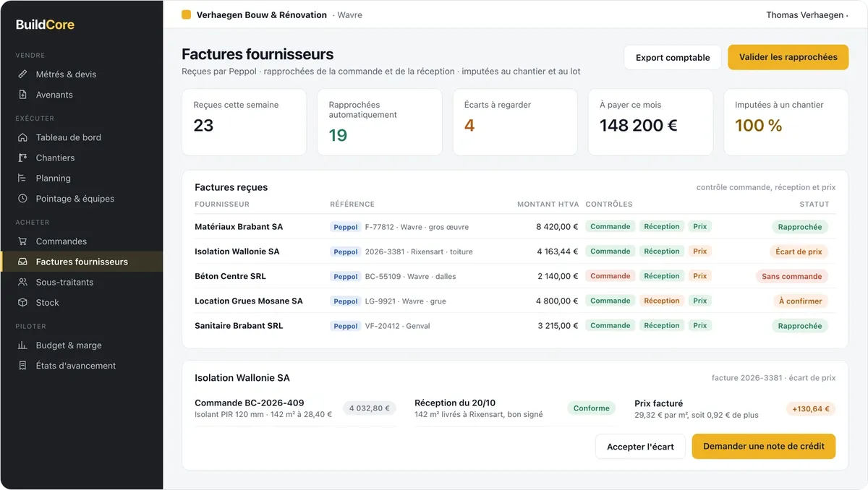Click Peppol badge for F-77812
The width and height of the screenshot is (868, 490).
346,227
